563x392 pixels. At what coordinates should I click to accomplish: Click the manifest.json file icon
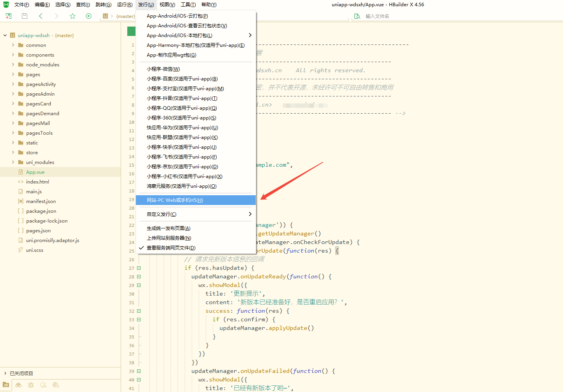pos(21,201)
